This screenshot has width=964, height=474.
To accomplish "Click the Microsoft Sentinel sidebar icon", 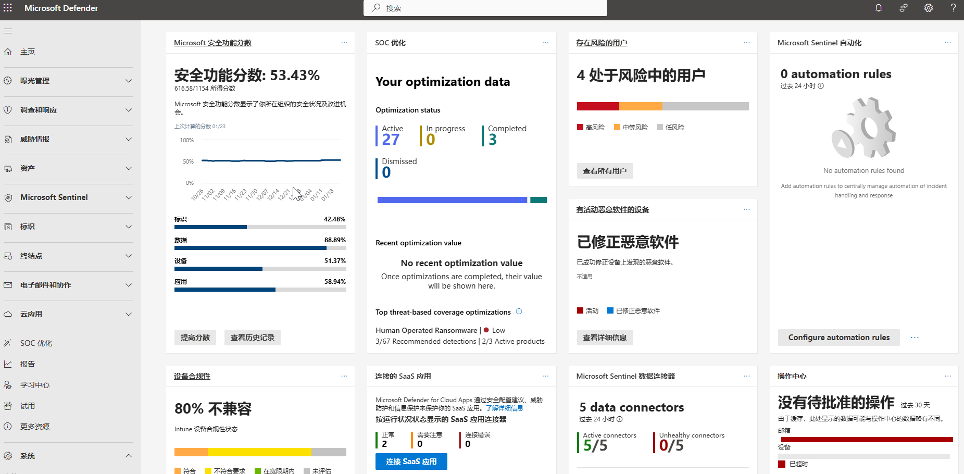I will 8,197.
